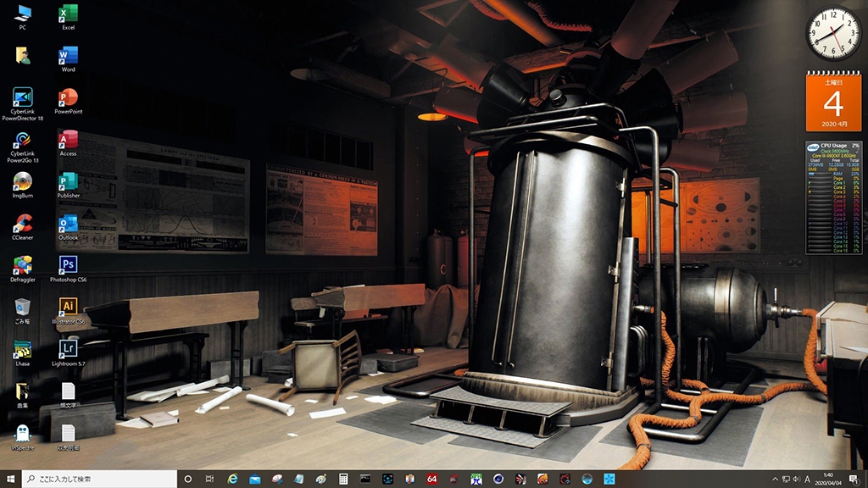Open the Excel desktop shortcut
Image resolution: width=868 pixels, height=488 pixels.
(x=68, y=14)
